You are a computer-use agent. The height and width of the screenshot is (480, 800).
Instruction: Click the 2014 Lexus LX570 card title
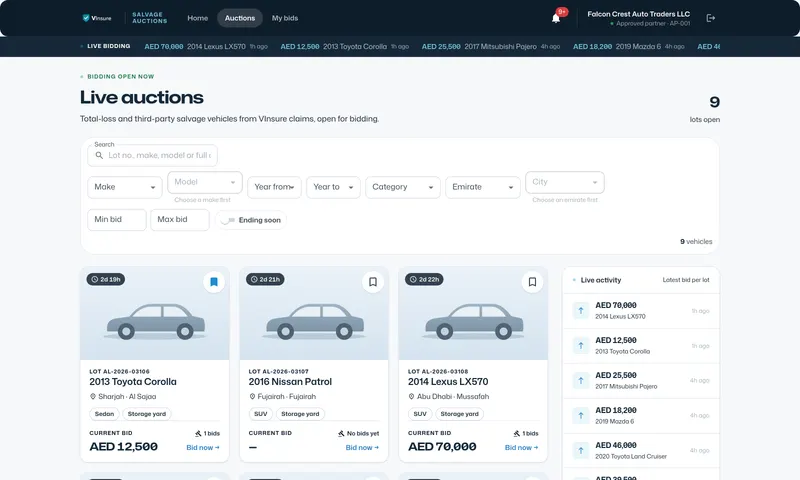click(448, 382)
